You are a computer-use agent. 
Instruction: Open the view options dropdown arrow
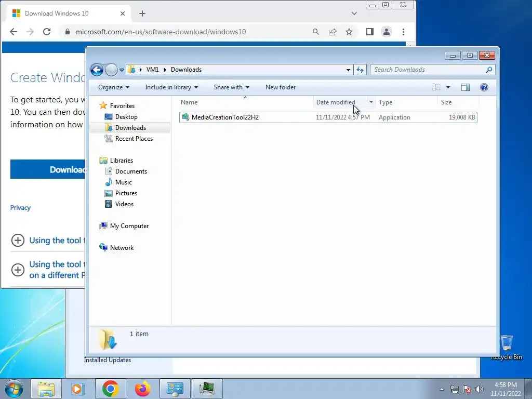pyautogui.click(x=448, y=87)
